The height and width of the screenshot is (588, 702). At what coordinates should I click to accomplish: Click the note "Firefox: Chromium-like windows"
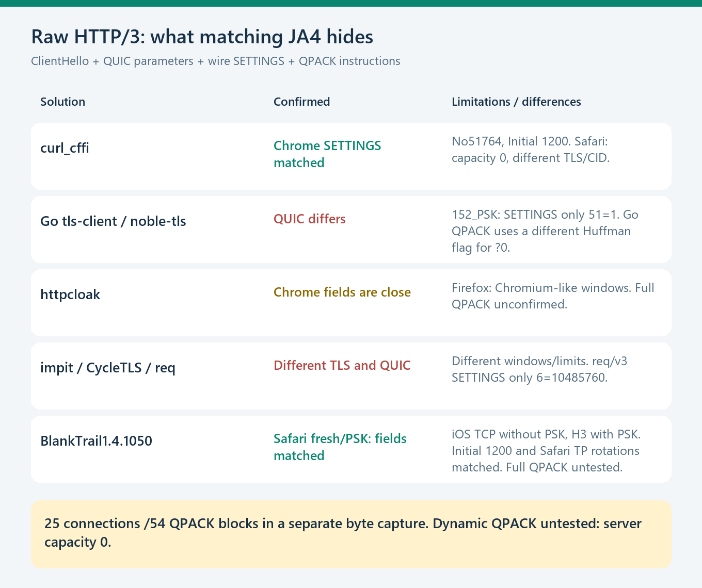click(x=553, y=296)
